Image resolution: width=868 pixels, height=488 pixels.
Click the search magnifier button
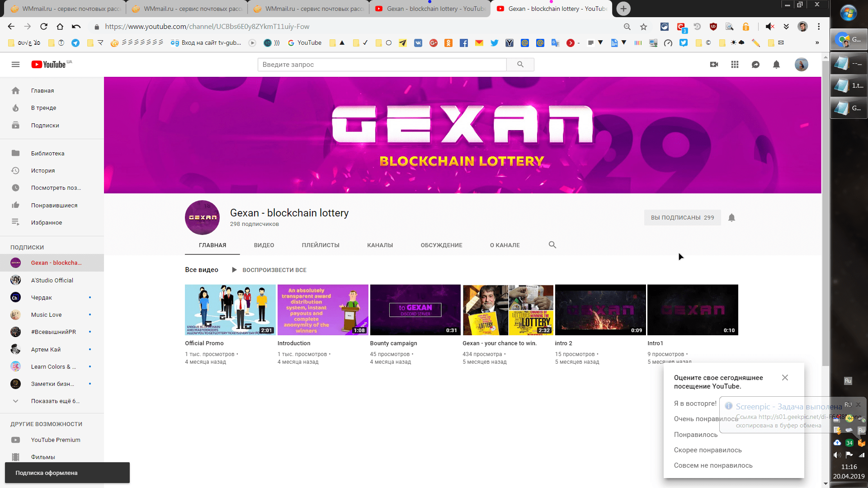pyautogui.click(x=520, y=65)
